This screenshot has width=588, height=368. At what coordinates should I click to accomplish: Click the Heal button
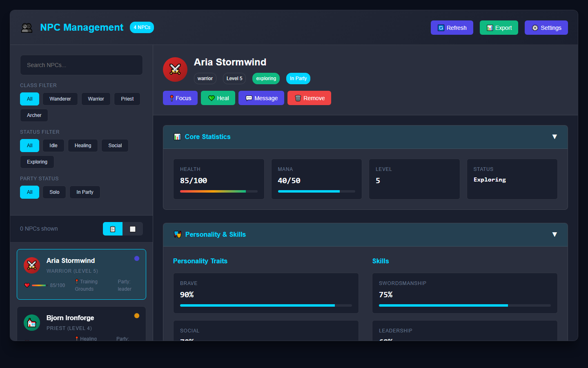click(218, 98)
